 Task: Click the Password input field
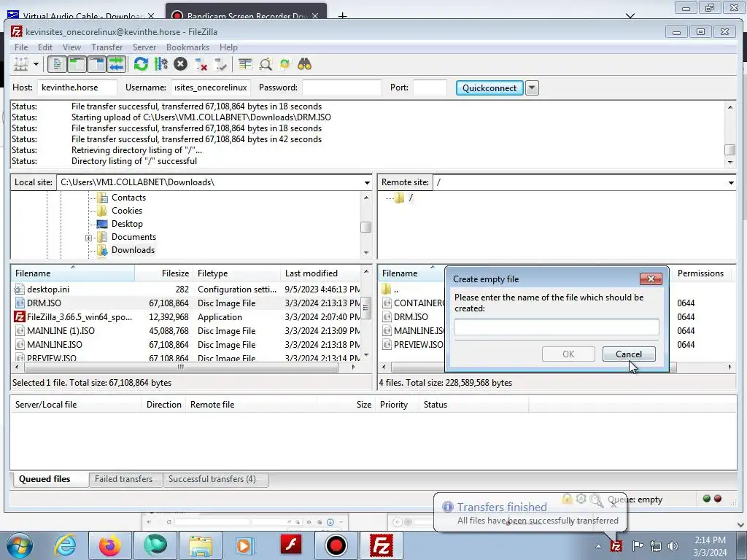(x=342, y=87)
